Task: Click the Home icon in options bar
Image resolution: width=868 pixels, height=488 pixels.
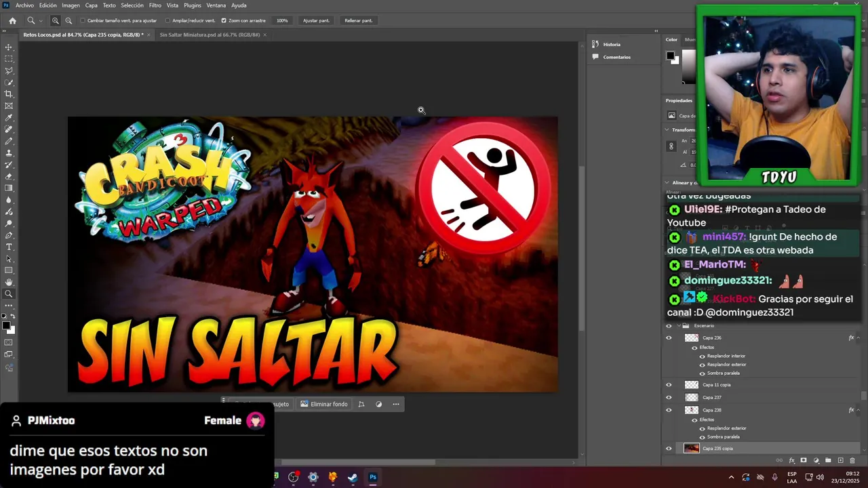Action: tap(12, 20)
